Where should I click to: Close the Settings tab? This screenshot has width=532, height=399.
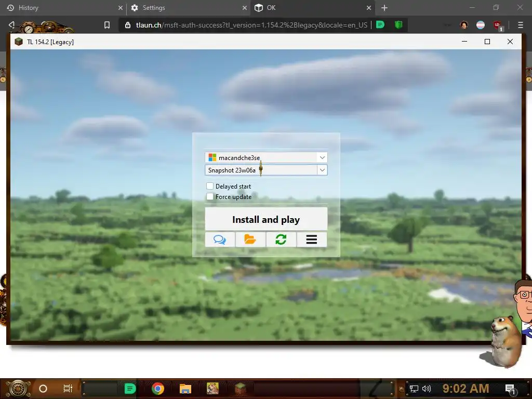pyautogui.click(x=244, y=8)
